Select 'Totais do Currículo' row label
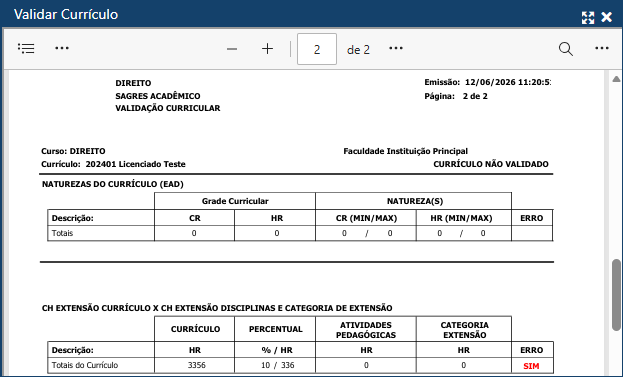This screenshot has width=623, height=377. tap(85, 365)
